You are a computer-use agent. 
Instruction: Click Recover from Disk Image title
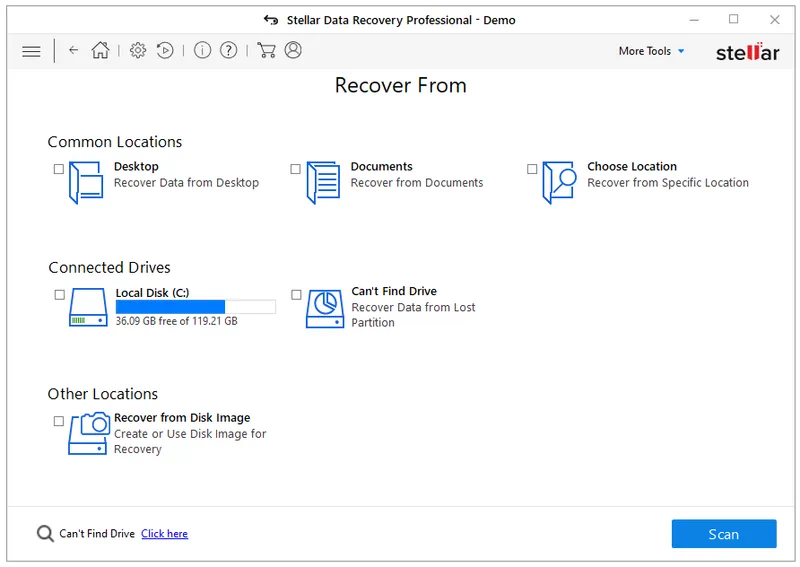click(x=182, y=417)
